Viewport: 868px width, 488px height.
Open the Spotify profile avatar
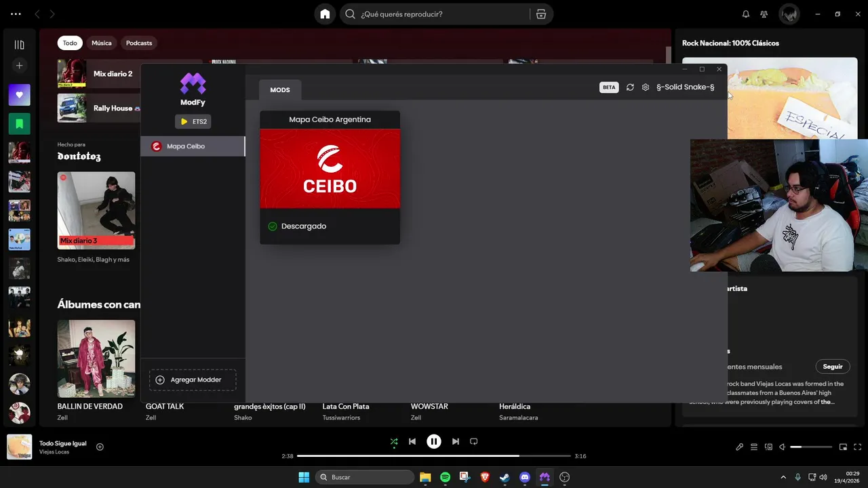click(789, 14)
